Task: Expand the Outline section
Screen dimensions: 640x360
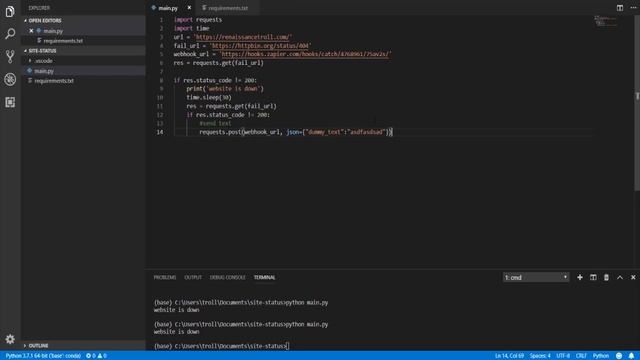Action: [38, 346]
